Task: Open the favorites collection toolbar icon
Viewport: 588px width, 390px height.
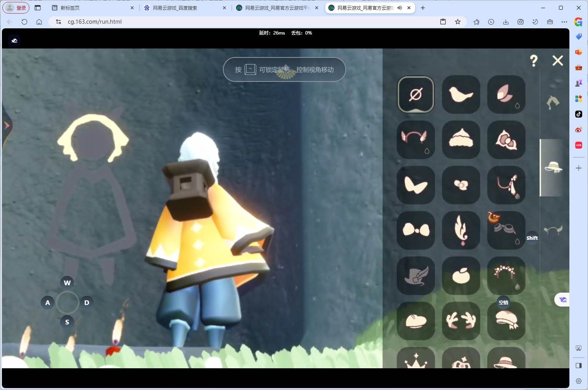Action: [476, 22]
